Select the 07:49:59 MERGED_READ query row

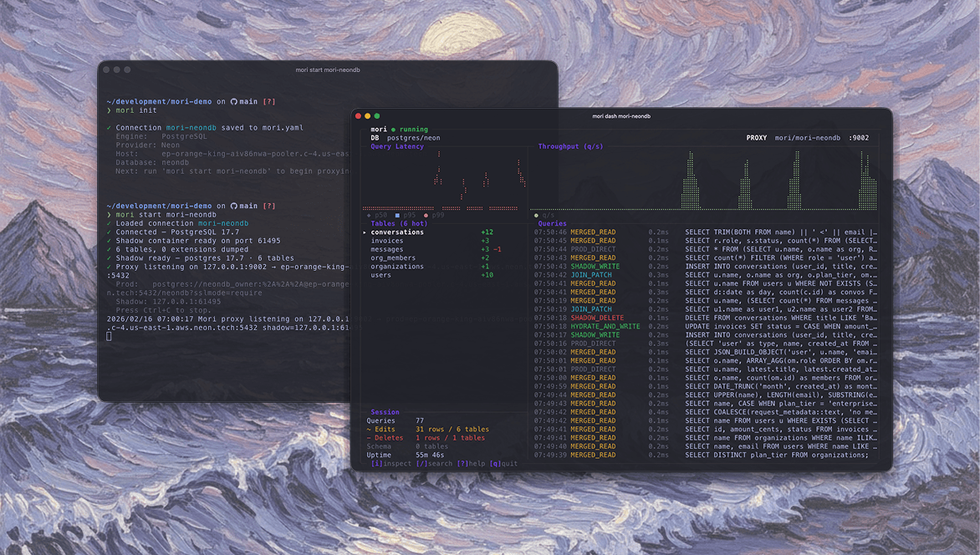pos(706,386)
